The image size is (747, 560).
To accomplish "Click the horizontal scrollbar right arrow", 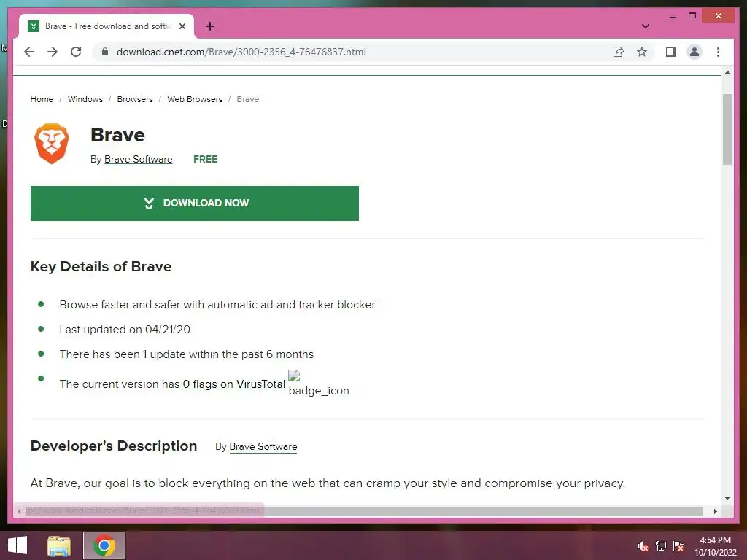I will pos(715,511).
